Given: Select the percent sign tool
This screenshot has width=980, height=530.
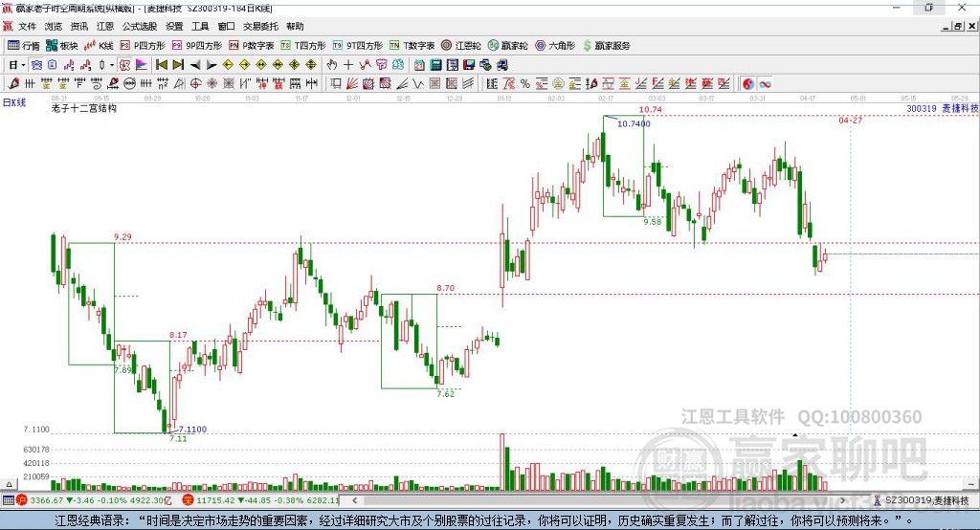Looking at the screenshot, I should tap(525, 84).
